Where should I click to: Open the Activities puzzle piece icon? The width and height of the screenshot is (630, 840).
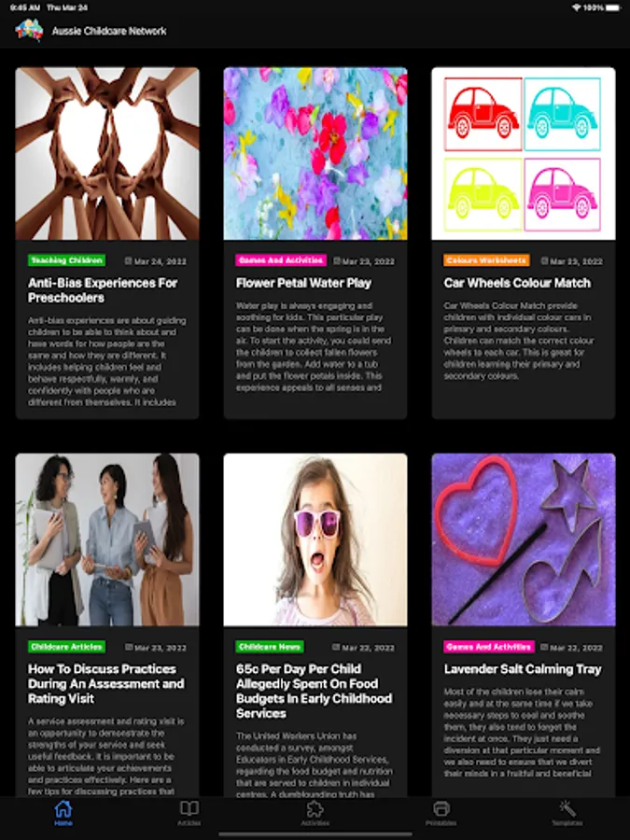click(315, 808)
